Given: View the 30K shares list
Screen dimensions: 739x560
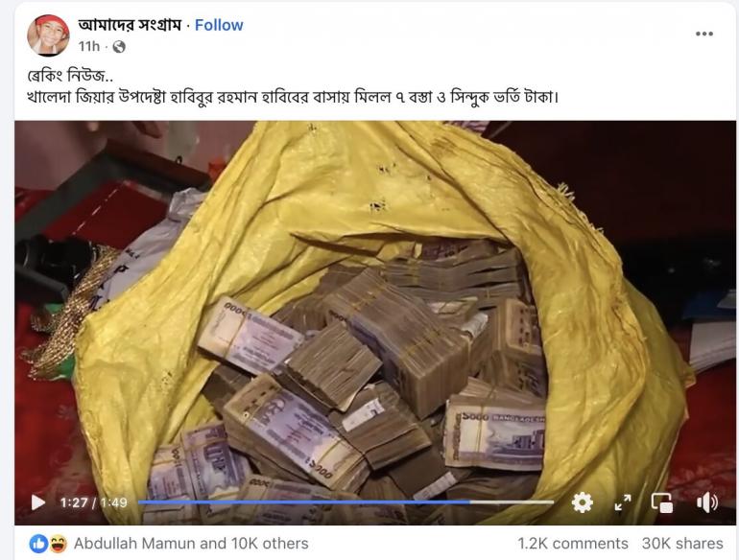Looking at the screenshot, I should [x=682, y=544].
